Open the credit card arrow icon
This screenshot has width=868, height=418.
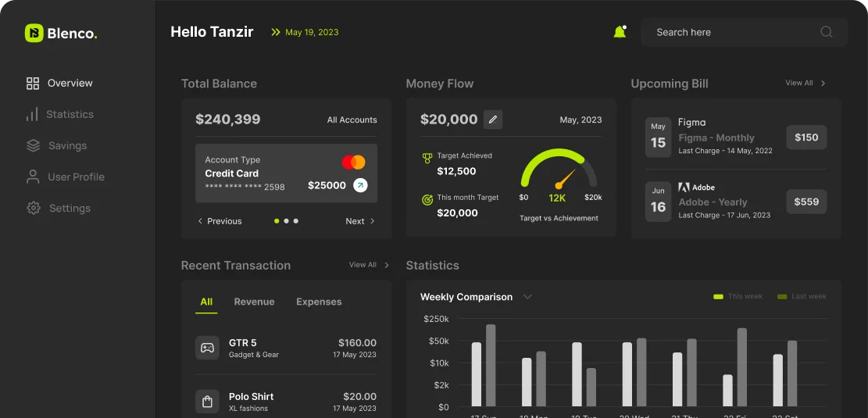click(x=360, y=185)
